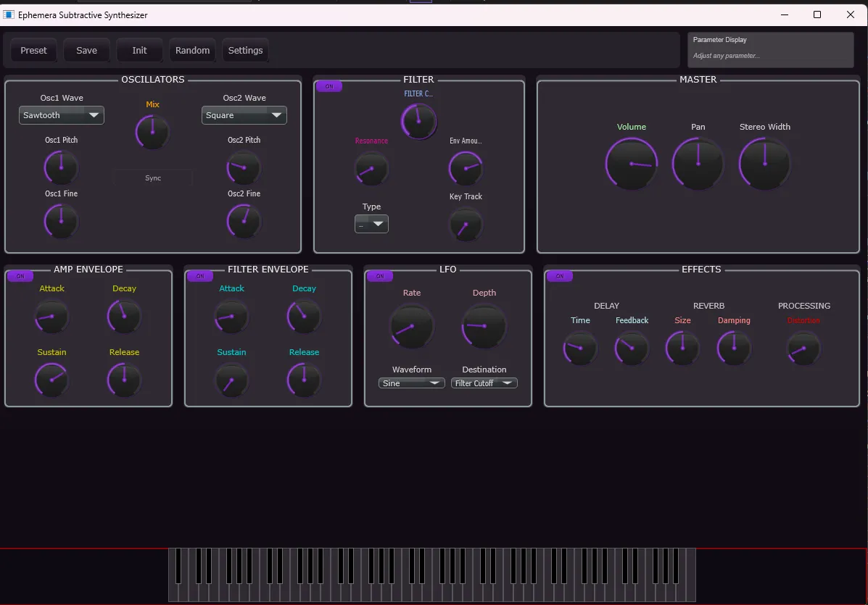The width and height of the screenshot is (868, 605).
Task: Open the Filter Type dropdown
Action: (x=371, y=225)
